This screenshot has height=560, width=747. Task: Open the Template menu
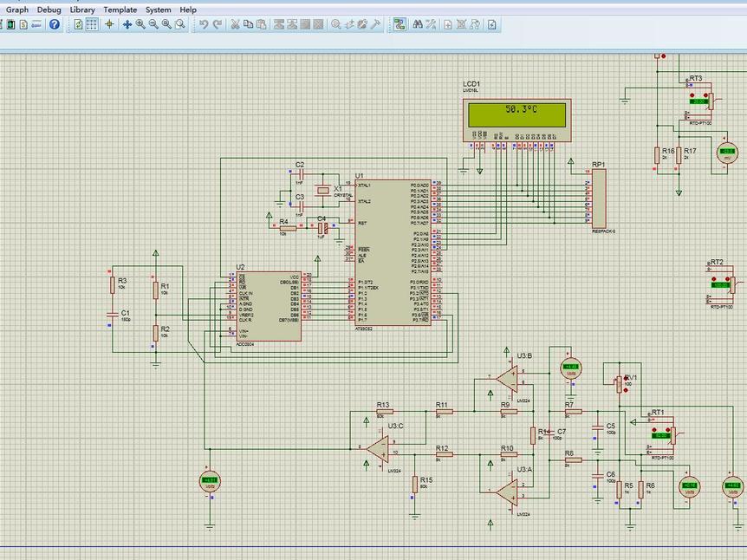coord(120,10)
